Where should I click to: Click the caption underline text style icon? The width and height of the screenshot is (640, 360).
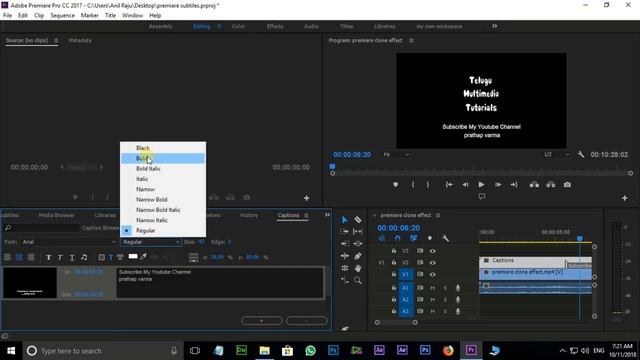(x=72, y=257)
